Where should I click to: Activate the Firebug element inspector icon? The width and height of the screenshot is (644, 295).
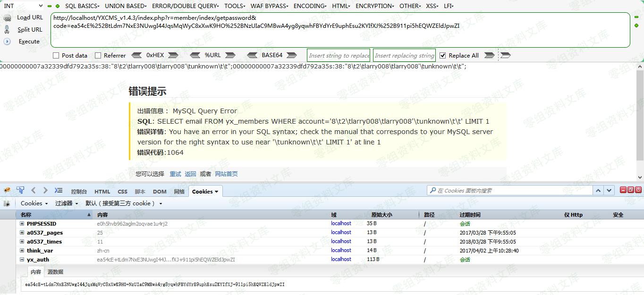tap(20, 191)
